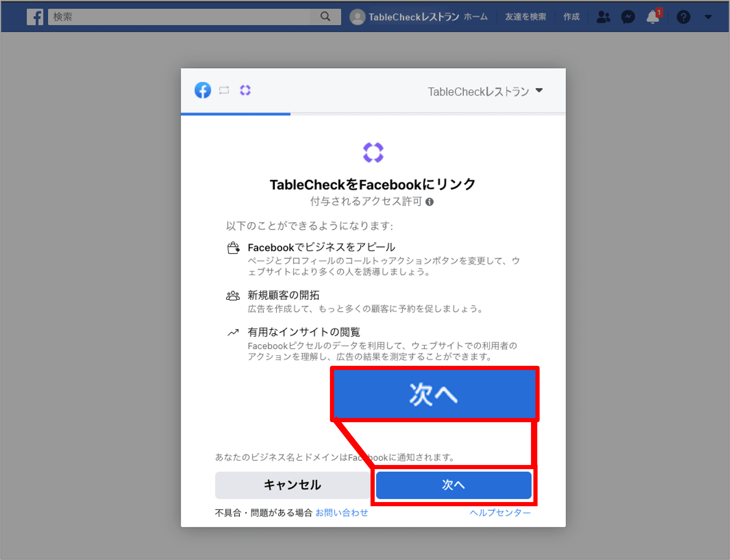The image size is (730, 560).
Task: Go to ホーム in navigation bar
Action: [x=475, y=17]
